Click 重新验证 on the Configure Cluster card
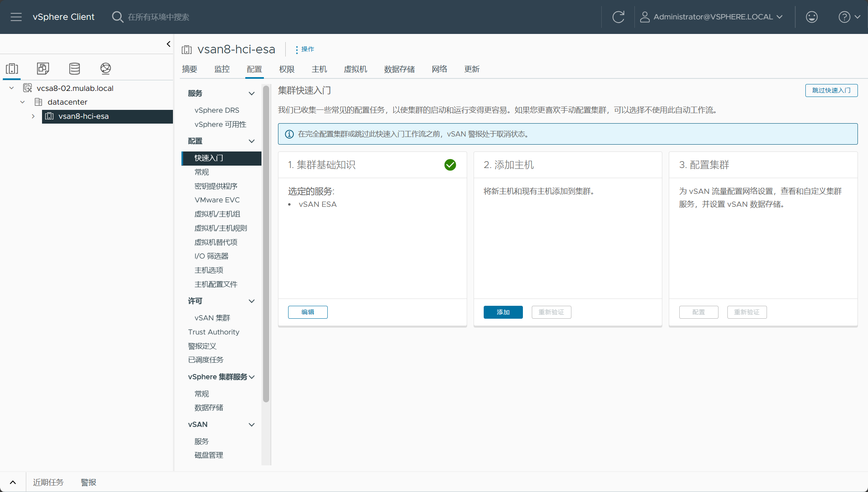 click(x=747, y=312)
